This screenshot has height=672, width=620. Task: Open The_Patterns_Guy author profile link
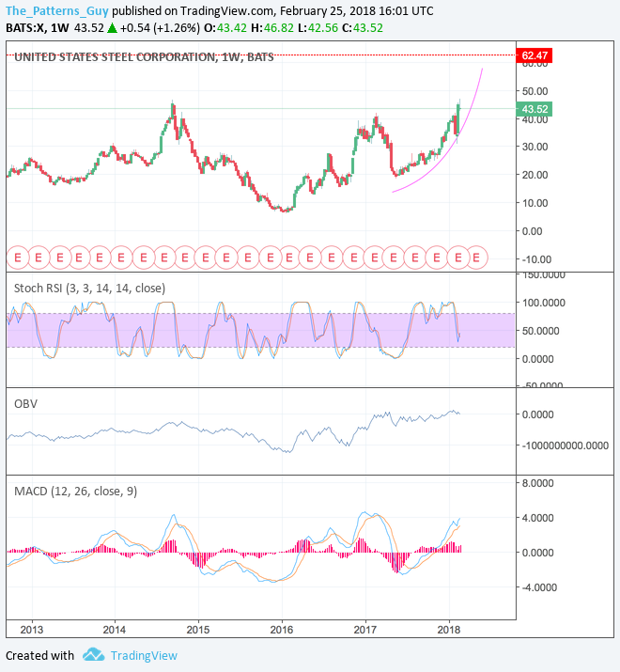coord(57,10)
